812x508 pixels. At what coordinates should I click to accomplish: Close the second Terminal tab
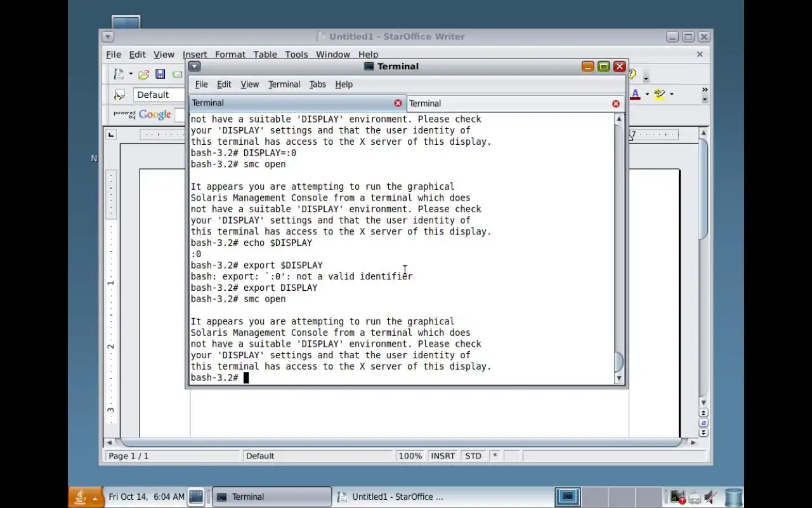pyautogui.click(x=615, y=104)
